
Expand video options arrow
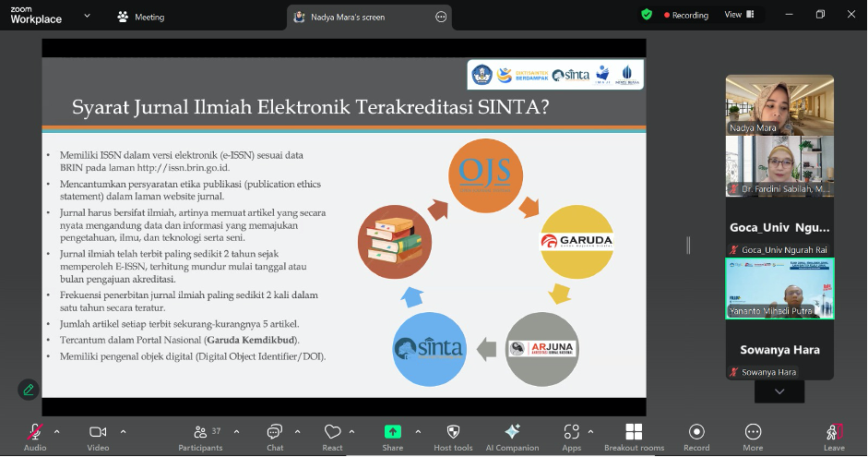[123, 431]
